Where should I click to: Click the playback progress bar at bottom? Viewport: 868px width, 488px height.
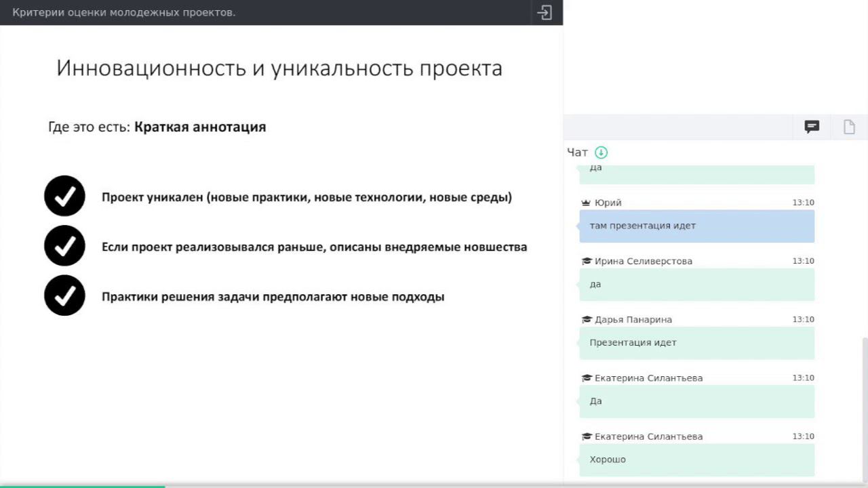(x=434, y=486)
